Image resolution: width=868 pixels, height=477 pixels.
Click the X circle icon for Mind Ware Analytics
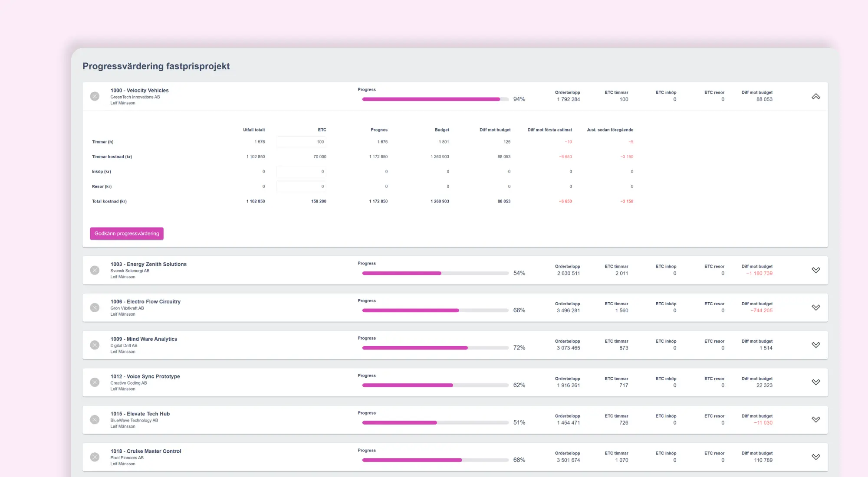[95, 345]
